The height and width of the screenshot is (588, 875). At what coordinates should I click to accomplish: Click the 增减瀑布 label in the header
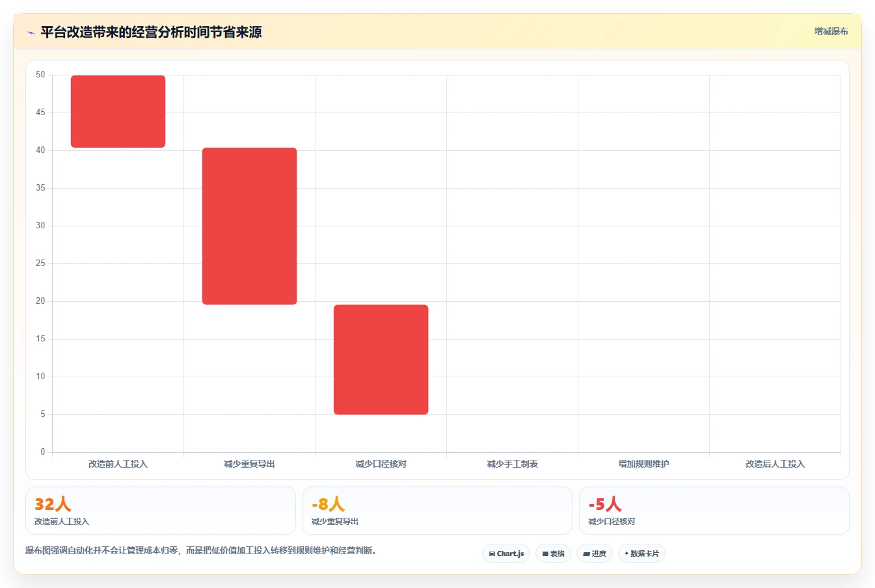[831, 31]
